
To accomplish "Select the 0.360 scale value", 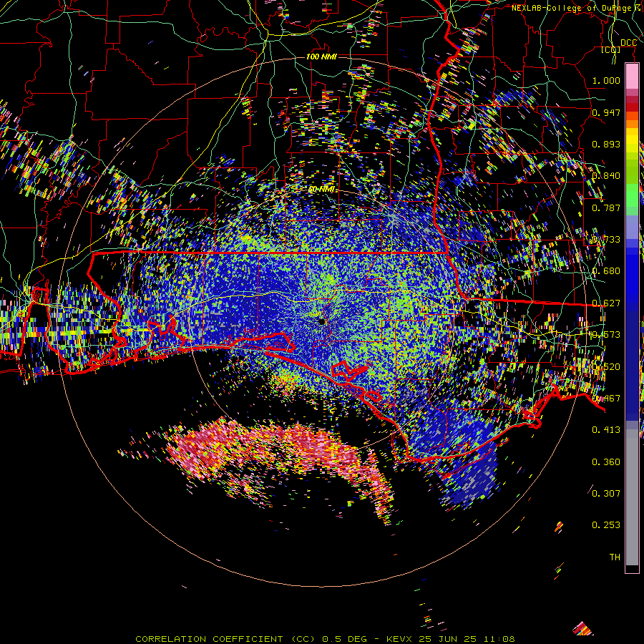I will [606, 462].
